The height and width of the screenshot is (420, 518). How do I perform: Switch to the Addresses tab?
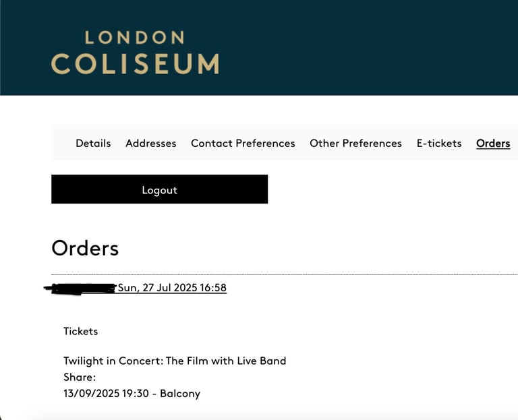[150, 144]
